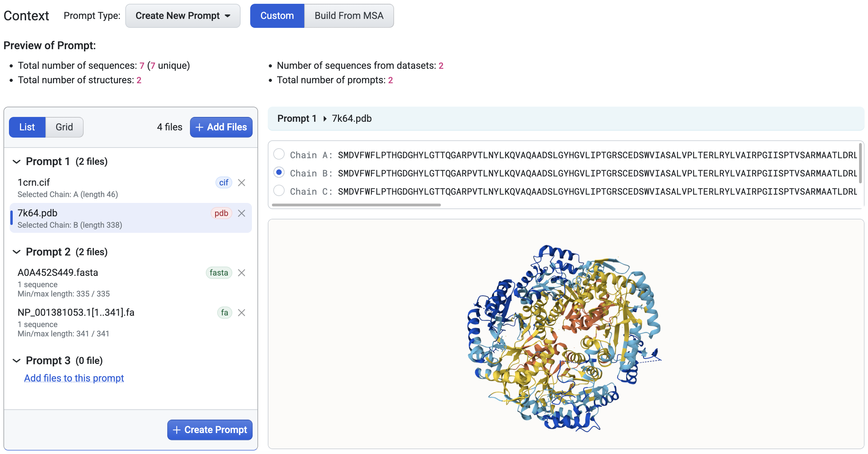
Task: Collapse the Prompt 2 group
Action: point(17,252)
